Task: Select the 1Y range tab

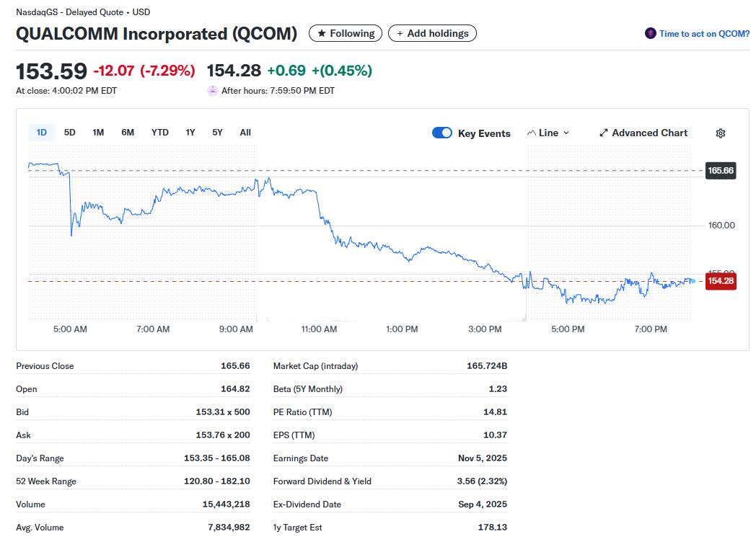Action: (x=190, y=133)
